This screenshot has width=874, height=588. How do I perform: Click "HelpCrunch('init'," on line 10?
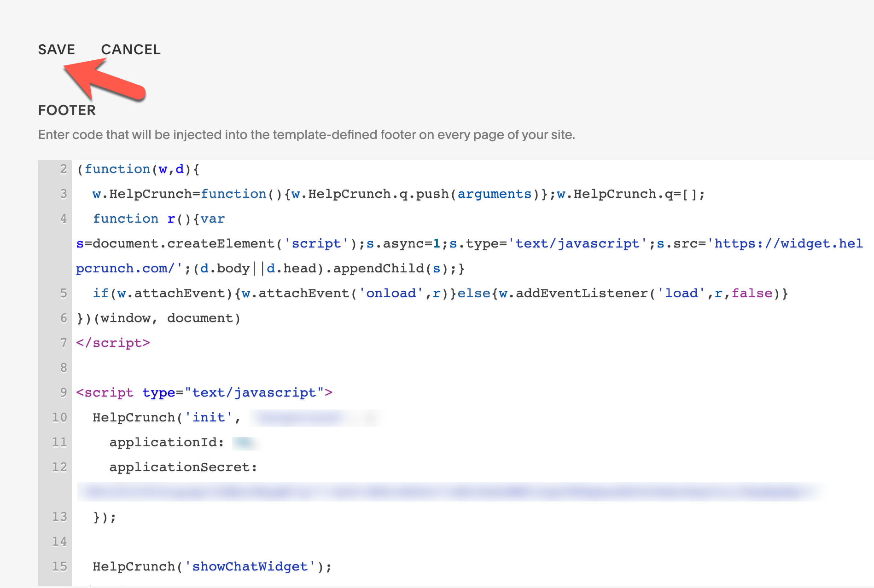click(x=167, y=418)
